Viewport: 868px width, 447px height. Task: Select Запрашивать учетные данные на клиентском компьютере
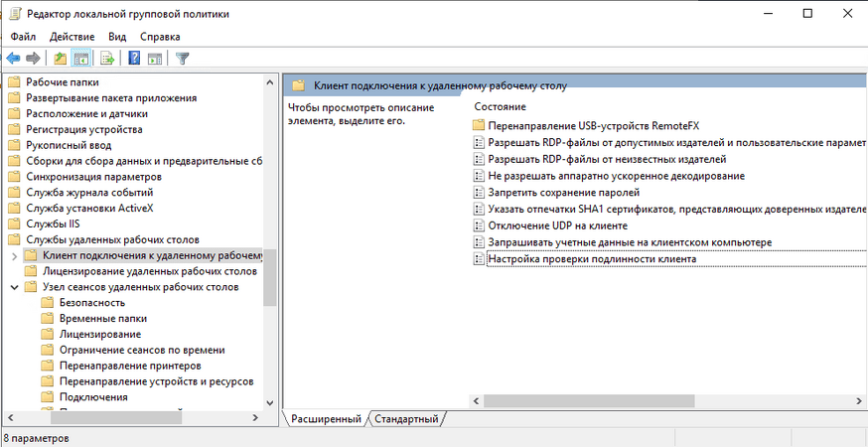(x=630, y=242)
